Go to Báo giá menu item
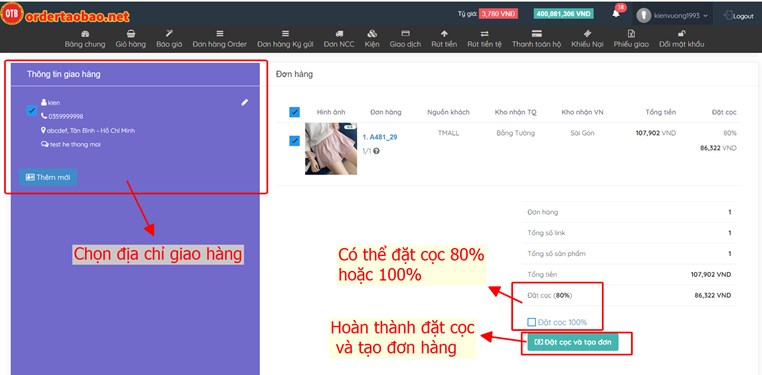762x375 pixels. (169, 39)
